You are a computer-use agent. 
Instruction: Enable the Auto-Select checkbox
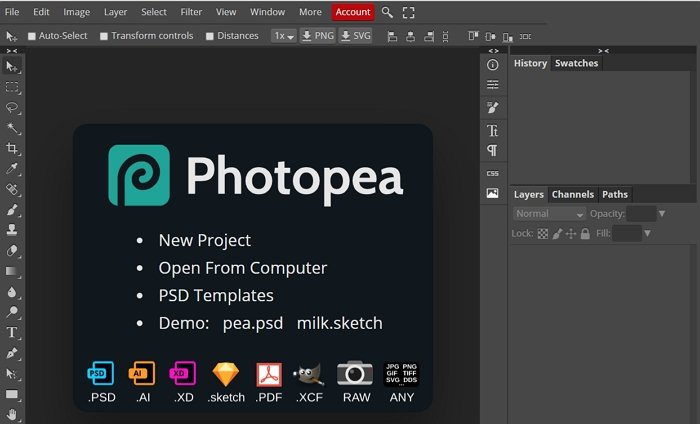pyautogui.click(x=31, y=36)
